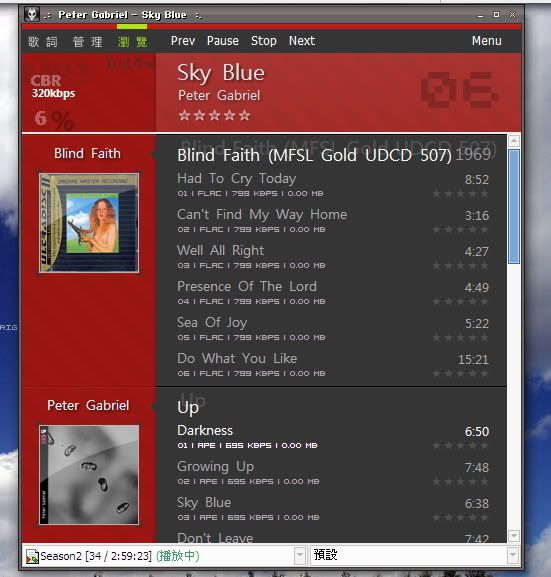This screenshot has width=551, height=577.
Task: Open the 歌詞 lyrics tab
Action: pyautogui.click(x=43, y=42)
